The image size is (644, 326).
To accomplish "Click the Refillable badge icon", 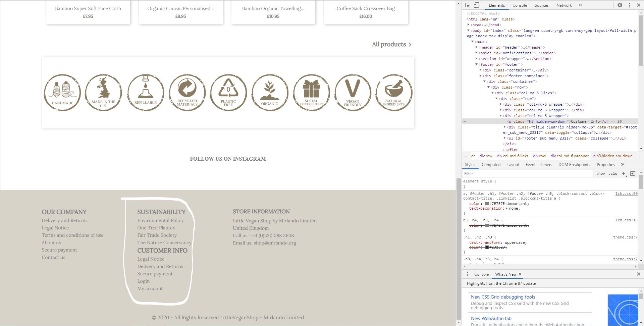I will (x=146, y=93).
